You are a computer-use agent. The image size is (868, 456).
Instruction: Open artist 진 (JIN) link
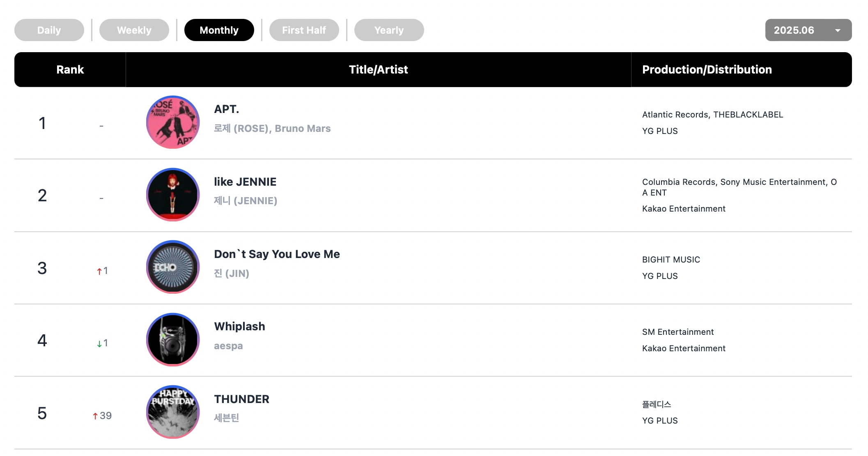click(232, 273)
